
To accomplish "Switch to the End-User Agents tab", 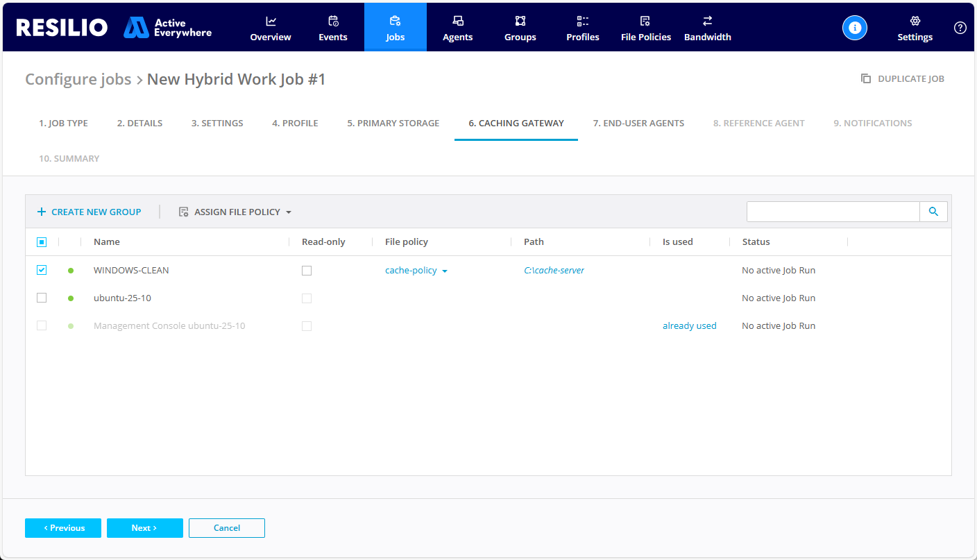I will click(x=638, y=124).
